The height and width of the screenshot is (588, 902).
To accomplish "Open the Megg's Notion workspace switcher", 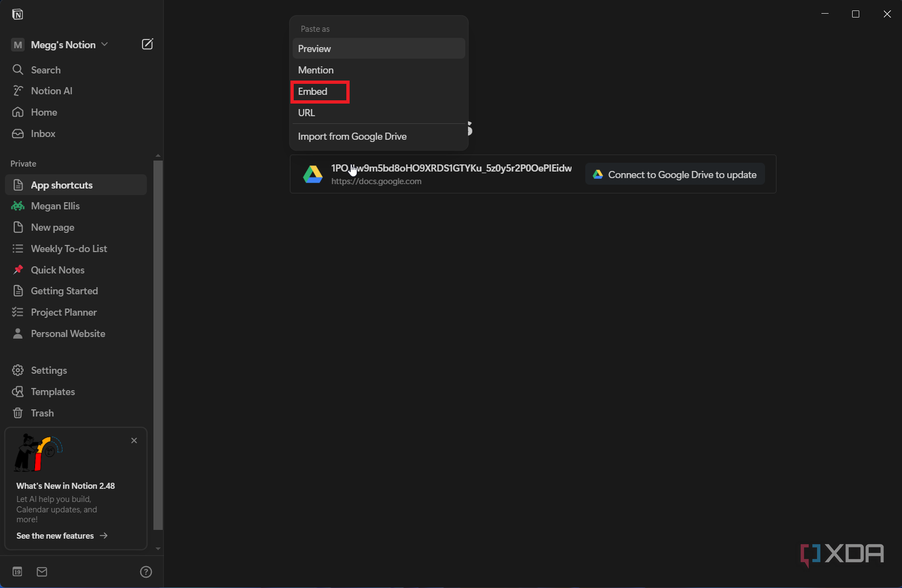I will point(69,45).
